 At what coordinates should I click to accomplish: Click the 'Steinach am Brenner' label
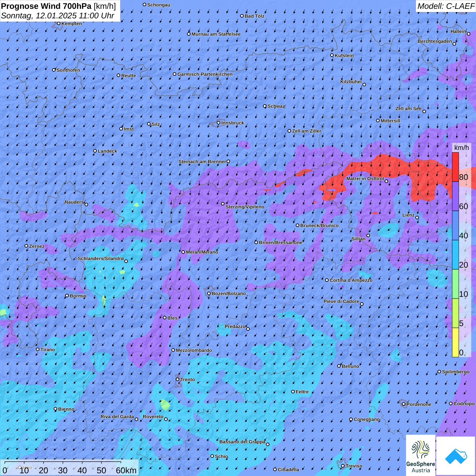tap(202, 161)
